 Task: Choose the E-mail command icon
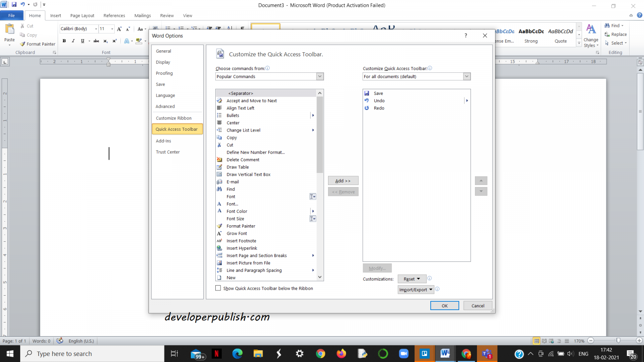220,182
